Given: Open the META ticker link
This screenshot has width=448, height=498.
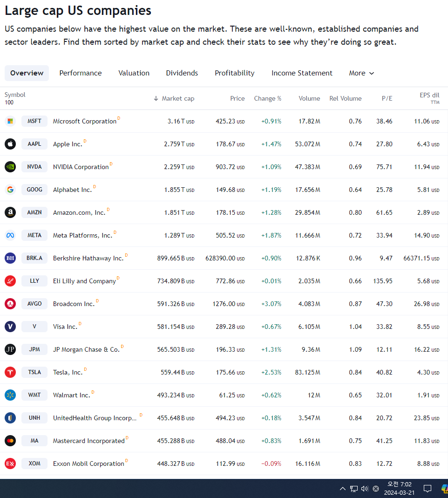Looking at the screenshot, I should pos(34,235).
